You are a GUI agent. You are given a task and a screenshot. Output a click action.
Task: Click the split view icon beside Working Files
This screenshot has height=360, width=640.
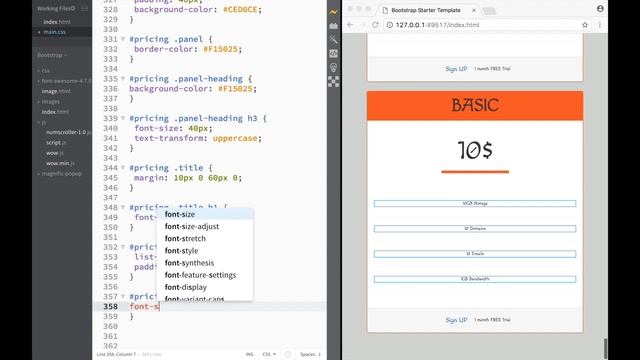pyautogui.click(x=84, y=8)
